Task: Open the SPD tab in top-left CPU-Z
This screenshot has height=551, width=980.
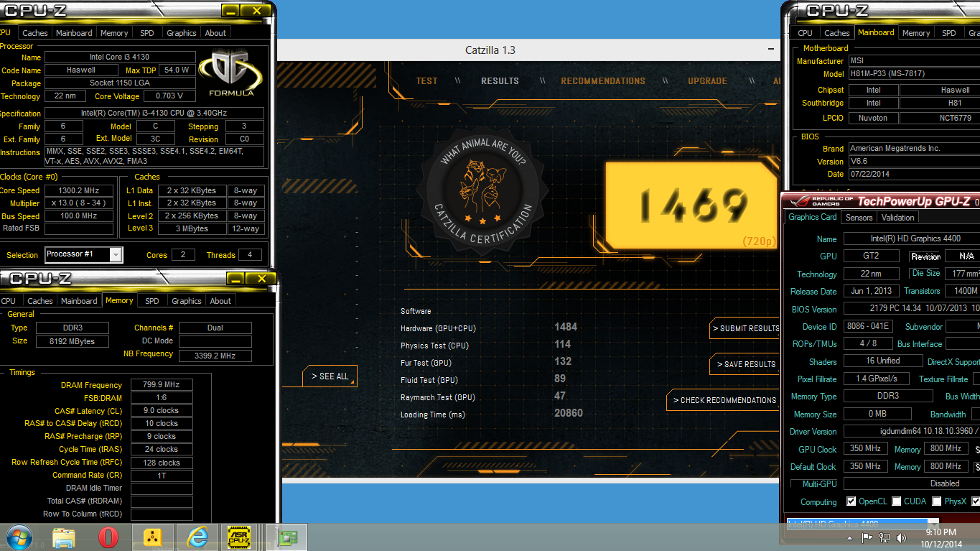Action: pos(146,33)
